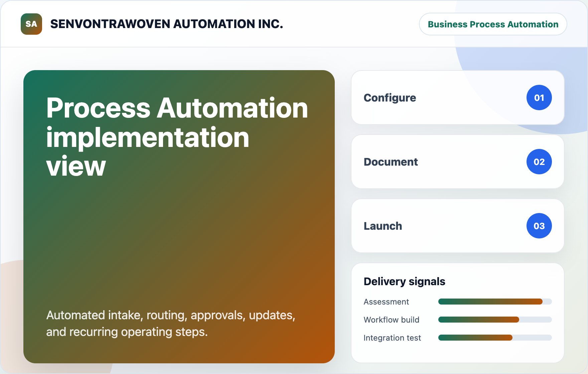The width and height of the screenshot is (588, 374).
Task: Click the 03 step badge
Action: pos(539,226)
